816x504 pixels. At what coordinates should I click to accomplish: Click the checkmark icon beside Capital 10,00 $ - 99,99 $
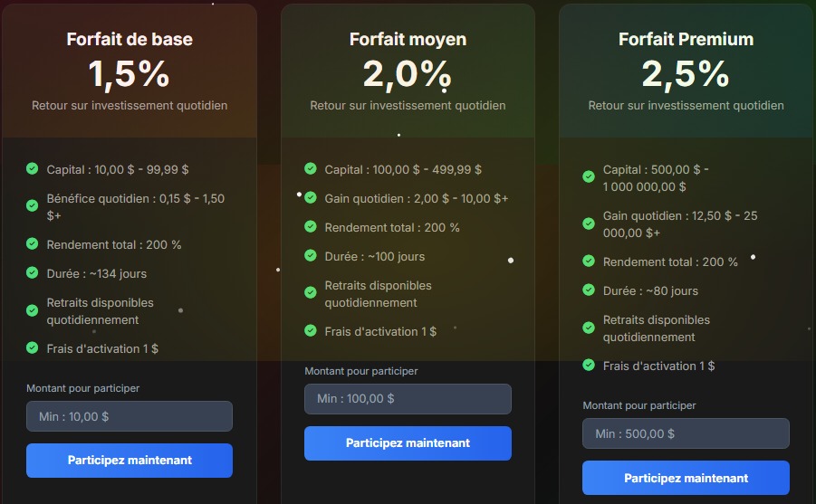point(33,169)
